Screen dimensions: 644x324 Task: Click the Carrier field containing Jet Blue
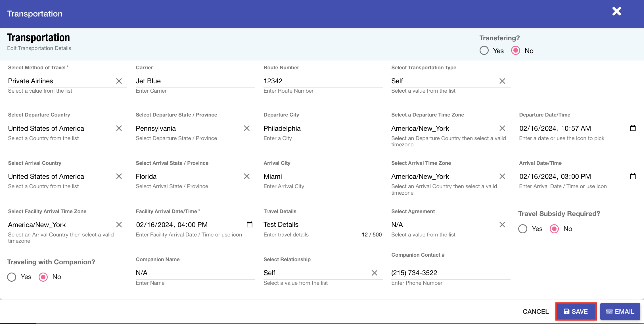(x=195, y=81)
